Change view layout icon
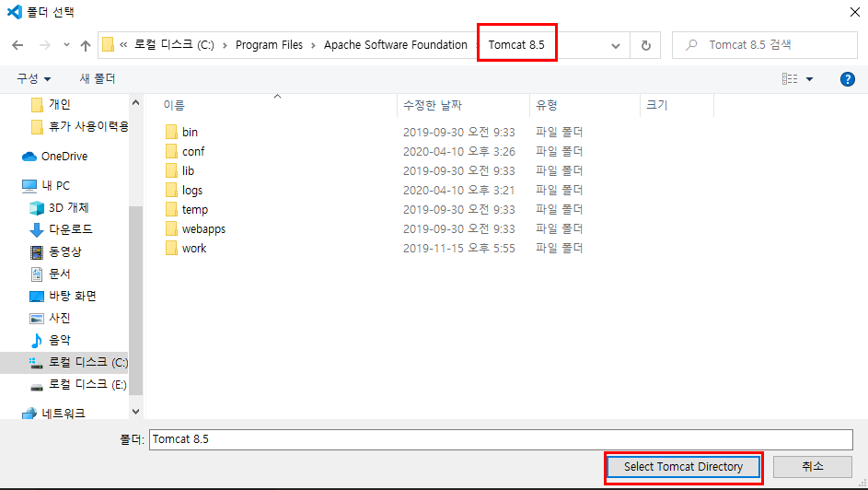 [790, 79]
